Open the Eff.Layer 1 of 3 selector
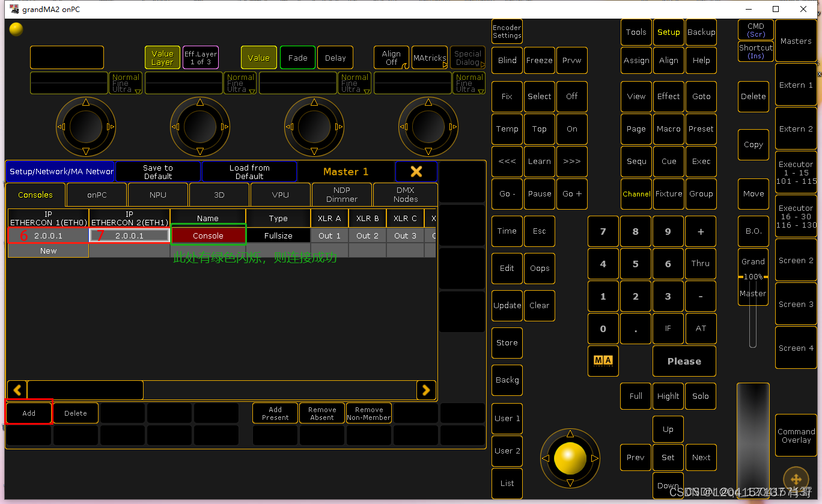This screenshot has height=504, width=822. [201, 58]
